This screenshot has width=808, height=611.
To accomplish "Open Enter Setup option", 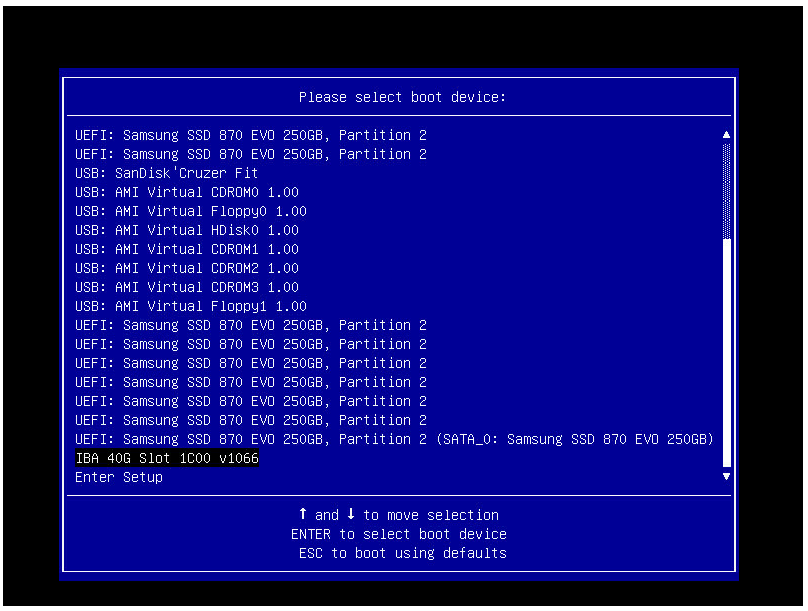I will [x=119, y=477].
